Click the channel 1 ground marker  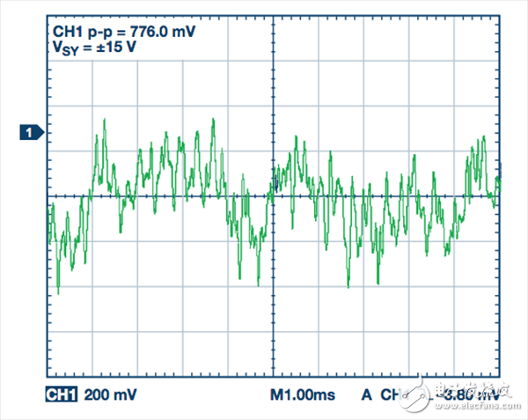point(32,132)
